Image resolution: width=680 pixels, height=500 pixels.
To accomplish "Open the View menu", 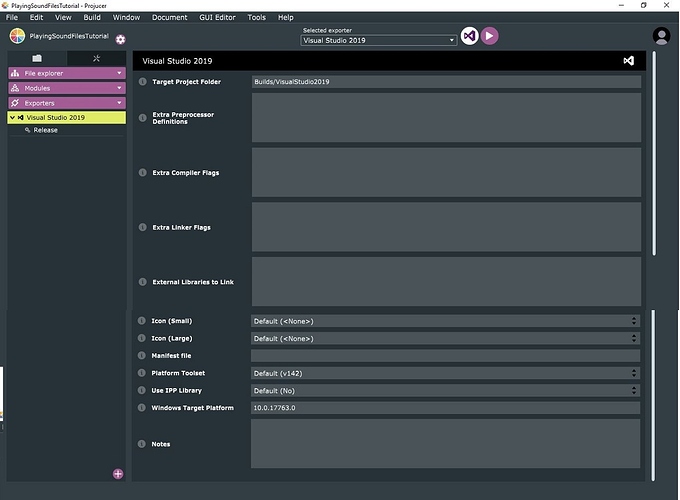I will pyautogui.click(x=63, y=17).
